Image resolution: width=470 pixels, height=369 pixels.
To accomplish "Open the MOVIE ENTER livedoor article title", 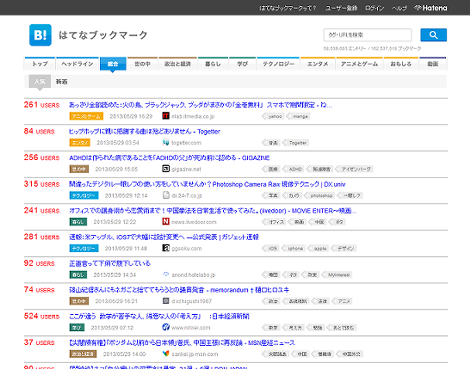I will (213, 211).
